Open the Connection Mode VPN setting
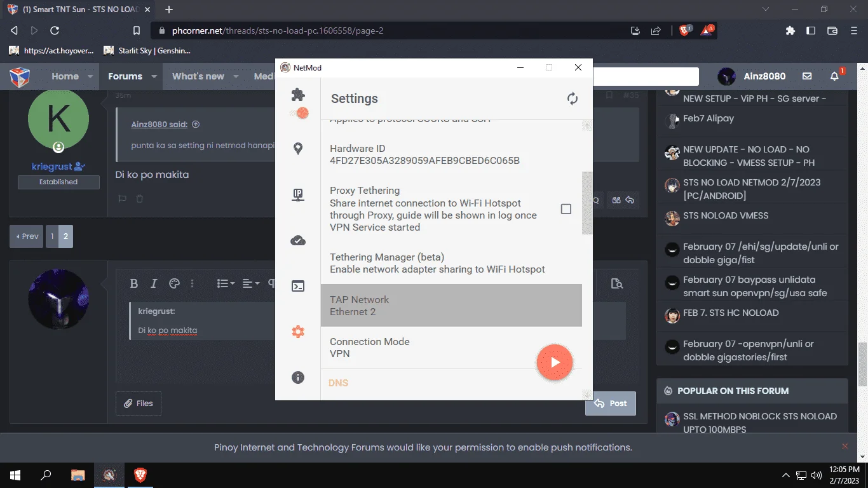The height and width of the screenshot is (488, 868). [451, 348]
